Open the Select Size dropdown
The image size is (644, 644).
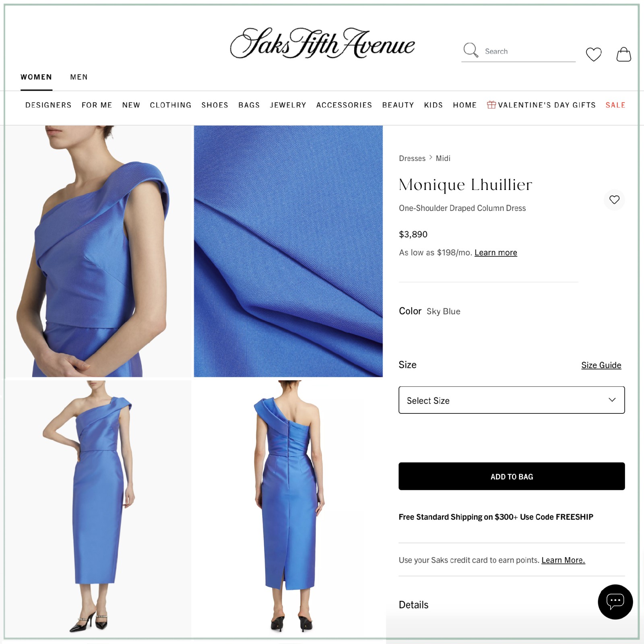[x=512, y=400]
